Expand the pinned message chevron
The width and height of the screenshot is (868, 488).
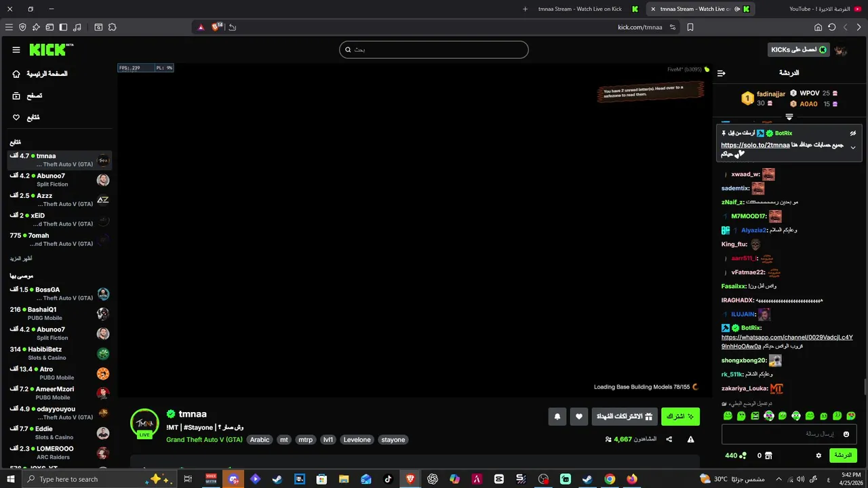pos(853,148)
